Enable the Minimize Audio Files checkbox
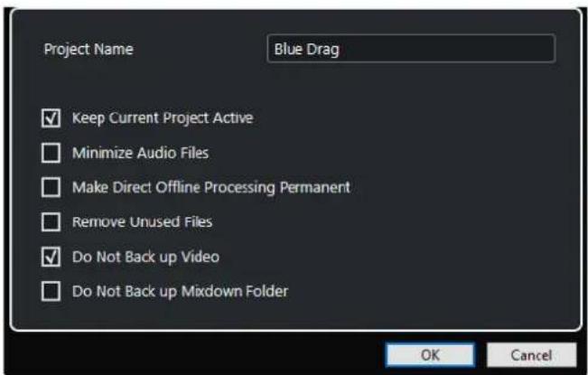The height and width of the screenshot is (375, 588). click(51, 153)
